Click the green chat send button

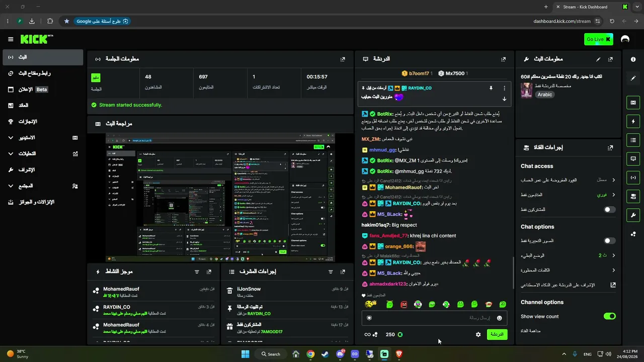tap(497, 334)
